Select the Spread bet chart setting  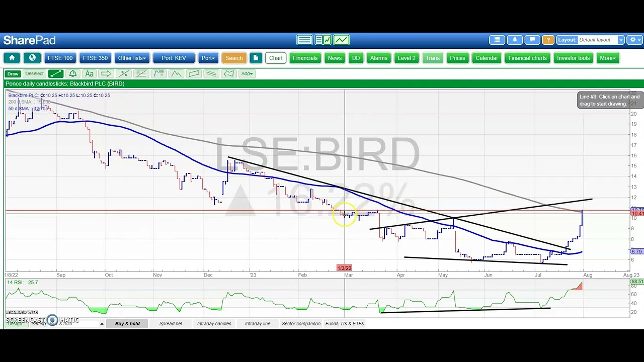pos(171,324)
